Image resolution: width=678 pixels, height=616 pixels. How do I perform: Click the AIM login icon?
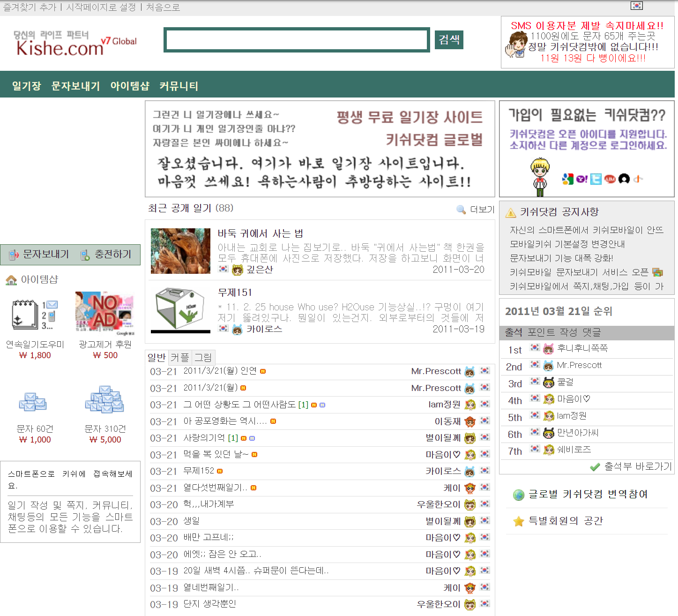coord(610,179)
